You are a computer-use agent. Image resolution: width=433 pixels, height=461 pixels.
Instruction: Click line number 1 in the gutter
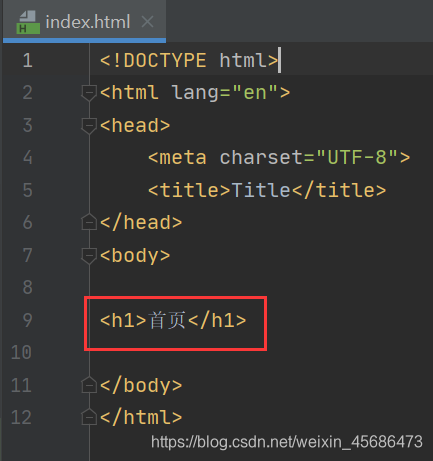[x=28, y=61]
